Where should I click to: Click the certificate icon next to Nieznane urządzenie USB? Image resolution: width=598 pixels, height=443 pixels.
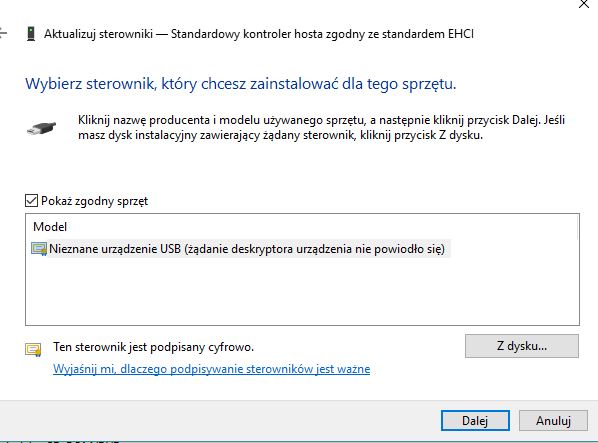[x=39, y=249]
